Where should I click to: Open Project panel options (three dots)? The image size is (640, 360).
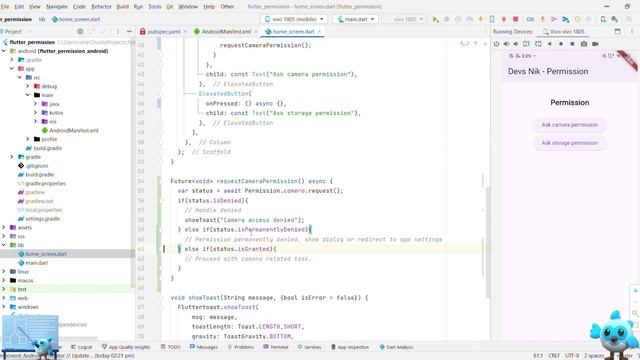[118, 31]
